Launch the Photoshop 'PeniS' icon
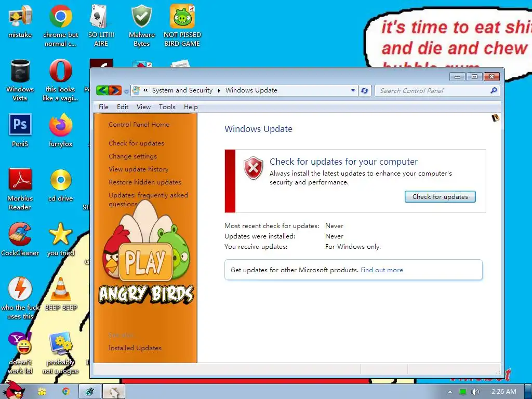This screenshot has width=532, height=399. pos(20,130)
